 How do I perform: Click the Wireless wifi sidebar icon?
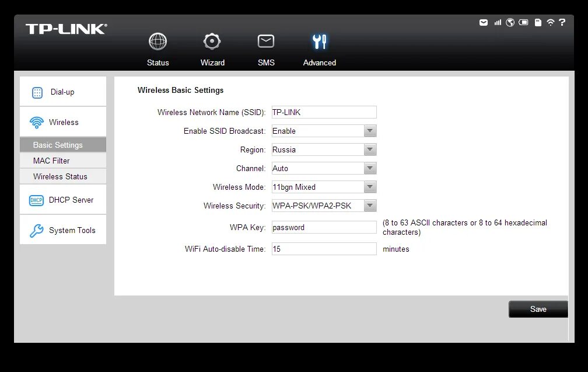pyautogui.click(x=36, y=123)
